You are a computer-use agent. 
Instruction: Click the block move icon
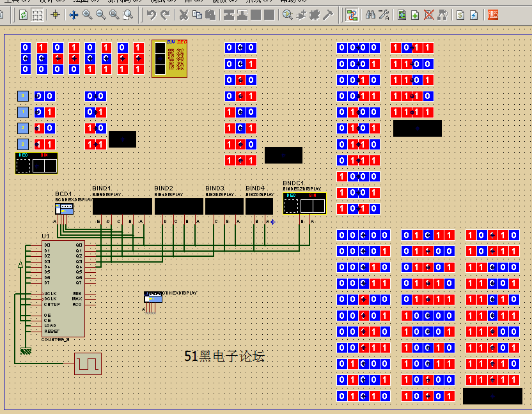click(x=242, y=15)
